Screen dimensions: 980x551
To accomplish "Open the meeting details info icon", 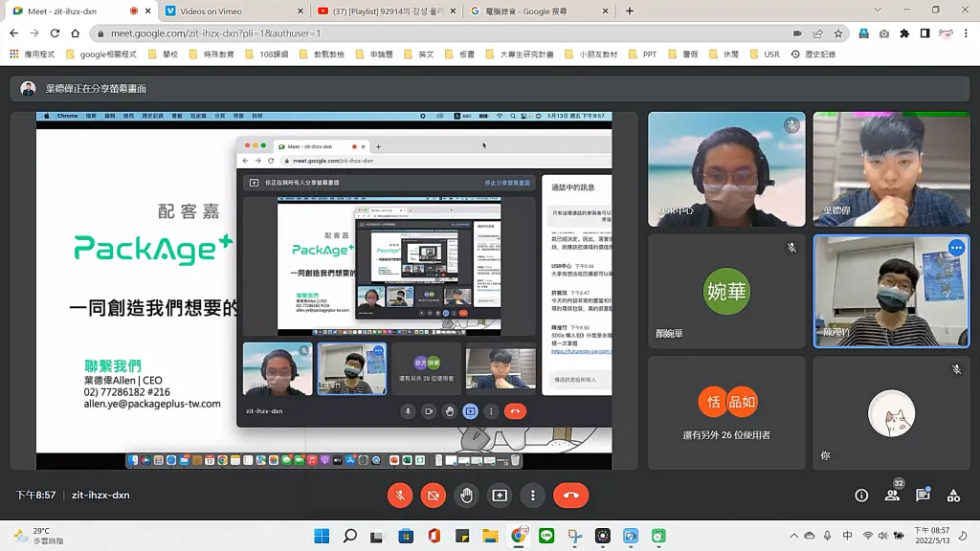I will pos(861,496).
